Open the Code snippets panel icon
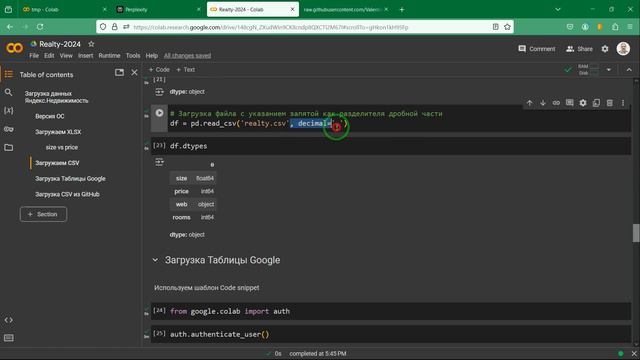Viewport: 640px width, 360px height. click(x=9, y=320)
